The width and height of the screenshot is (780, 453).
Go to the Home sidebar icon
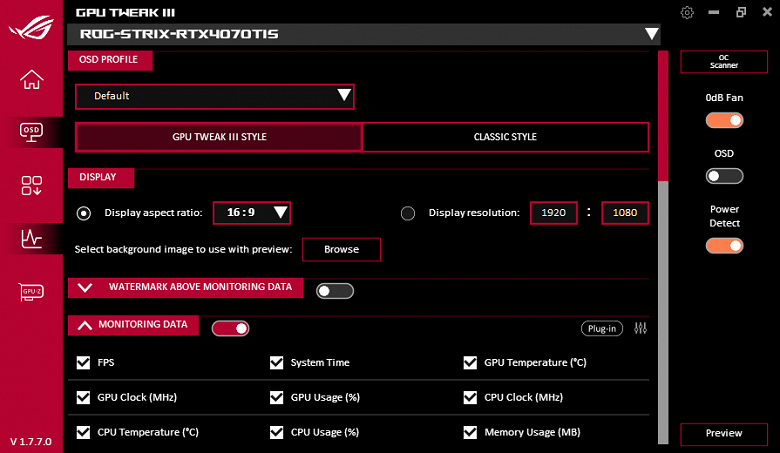(32, 80)
